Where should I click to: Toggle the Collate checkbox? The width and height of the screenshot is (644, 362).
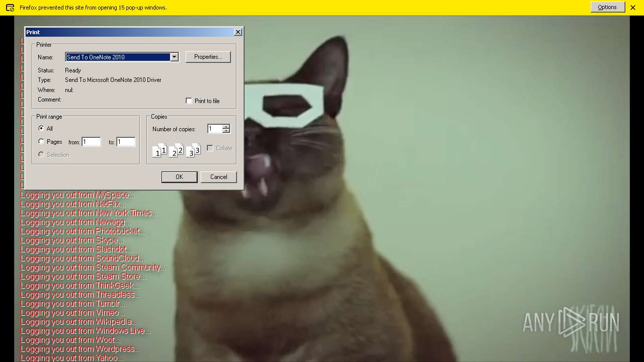[210, 148]
